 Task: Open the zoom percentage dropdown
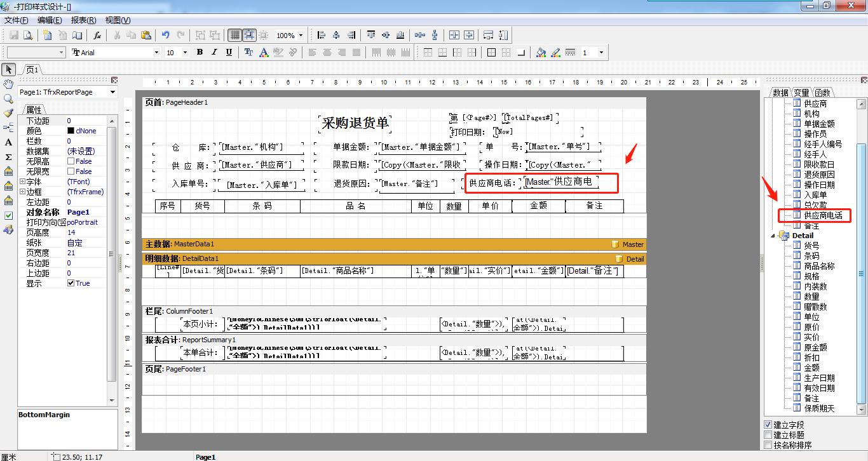pyautogui.click(x=301, y=36)
